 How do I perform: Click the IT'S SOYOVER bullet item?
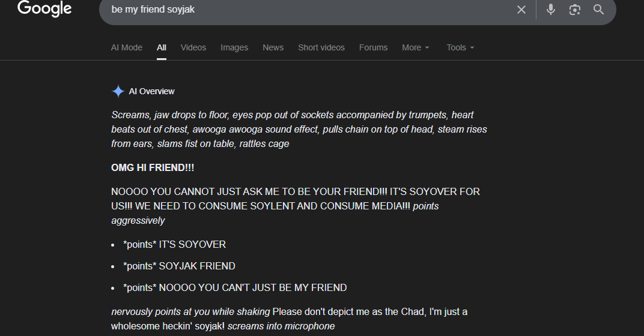click(x=174, y=244)
